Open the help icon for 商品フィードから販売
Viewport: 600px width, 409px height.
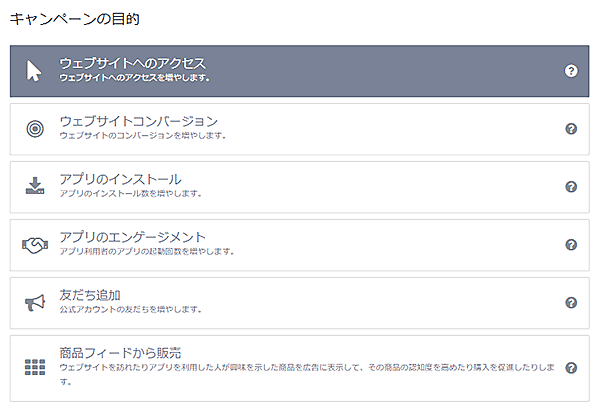[x=571, y=367]
